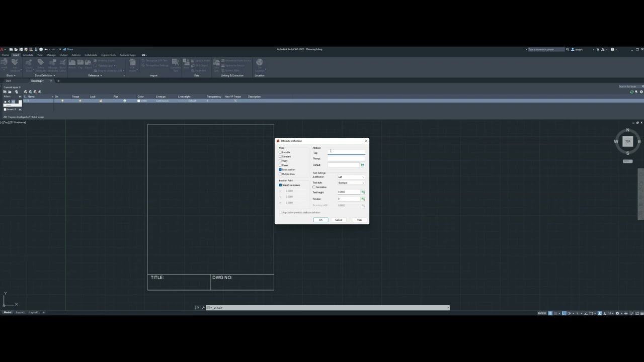Screen dimensions: 644x362
Task: Click the layer panel refresh icon
Action: 632,92
